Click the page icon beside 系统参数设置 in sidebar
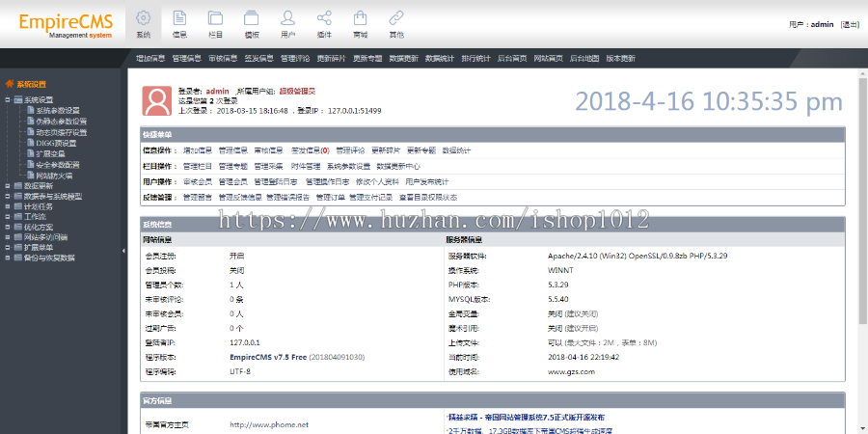868x434 pixels. [x=31, y=110]
